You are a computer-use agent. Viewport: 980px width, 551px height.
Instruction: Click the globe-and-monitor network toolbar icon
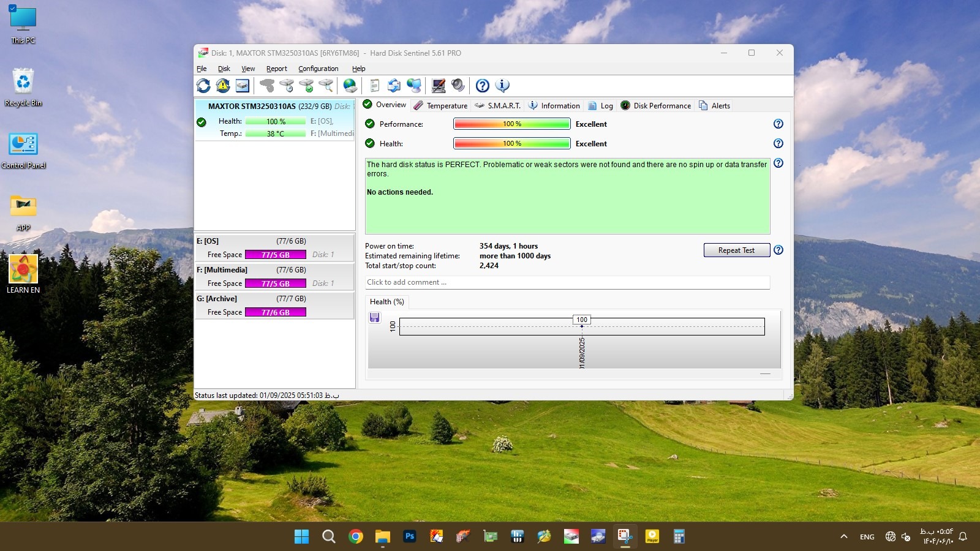tap(414, 86)
